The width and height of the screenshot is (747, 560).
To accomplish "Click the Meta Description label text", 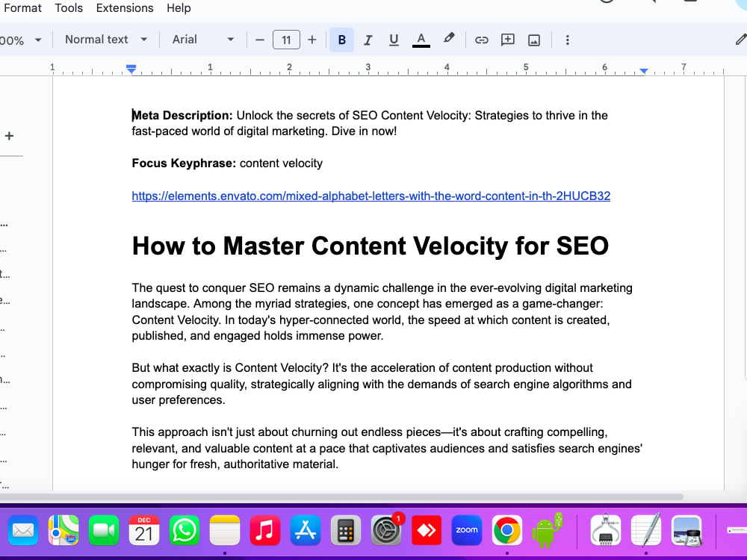I will [x=182, y=115].
